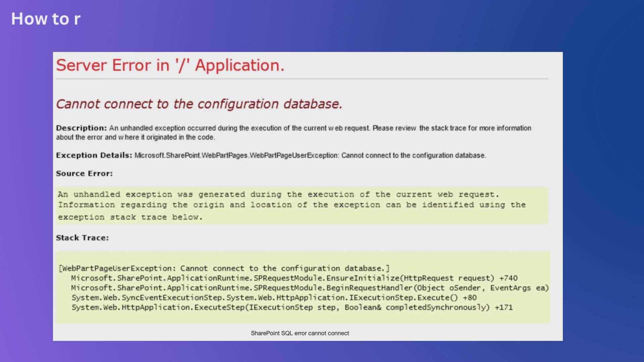Click the horizontal rule below the error title
This screenshot has width=644, height=362.
[302, 79]
